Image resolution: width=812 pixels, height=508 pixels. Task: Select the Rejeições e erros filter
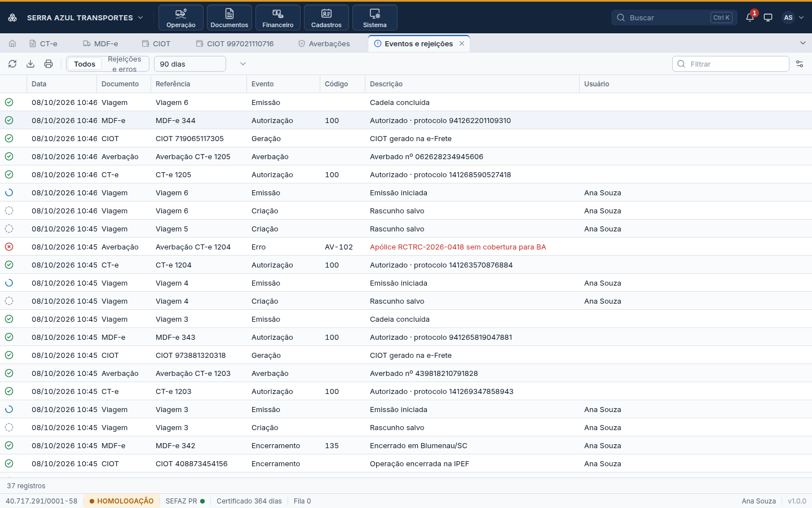point(125,64)
